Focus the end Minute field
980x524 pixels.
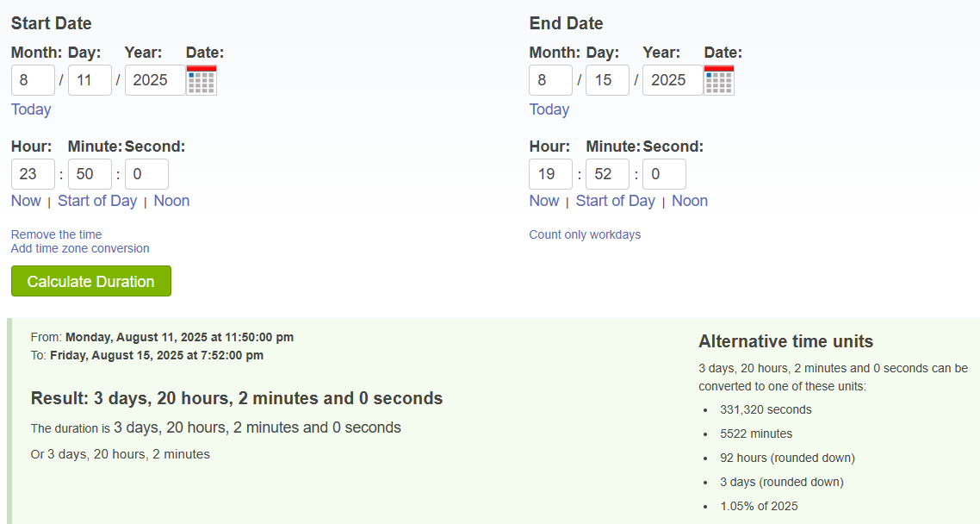(607, 174)
